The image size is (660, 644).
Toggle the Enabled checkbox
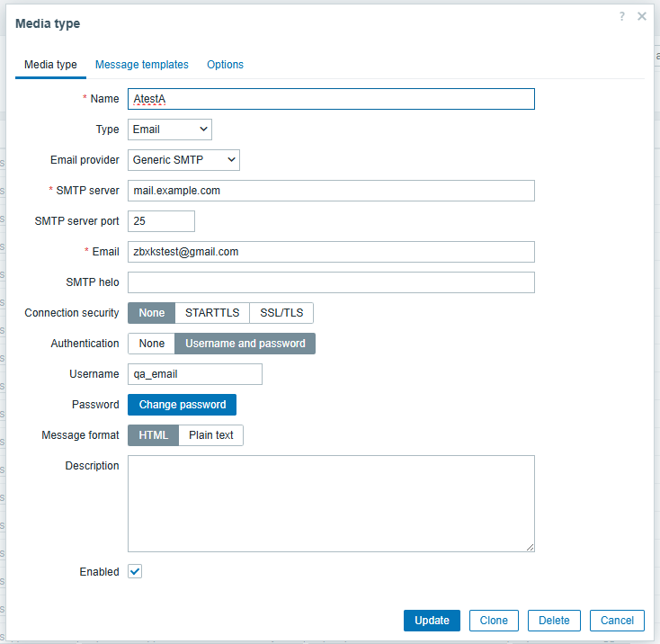click(135, 571)
